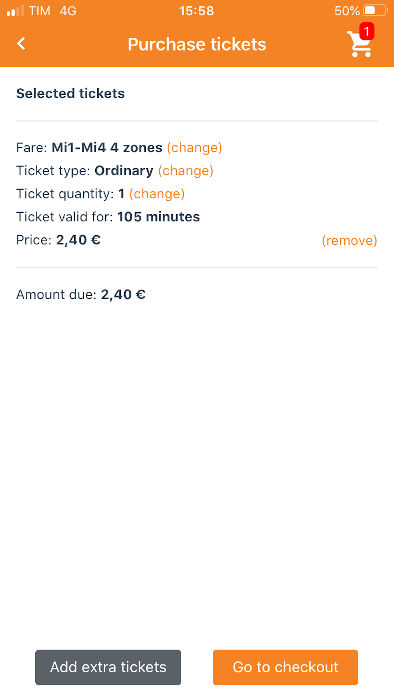Change the Ordinary ticket type

click(x=186, y=171)
